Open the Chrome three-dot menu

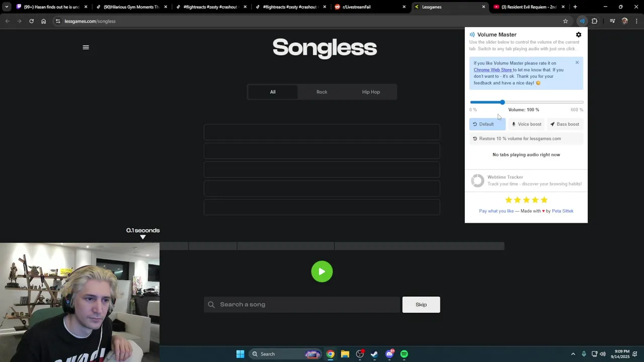click(x=637, y=21)
